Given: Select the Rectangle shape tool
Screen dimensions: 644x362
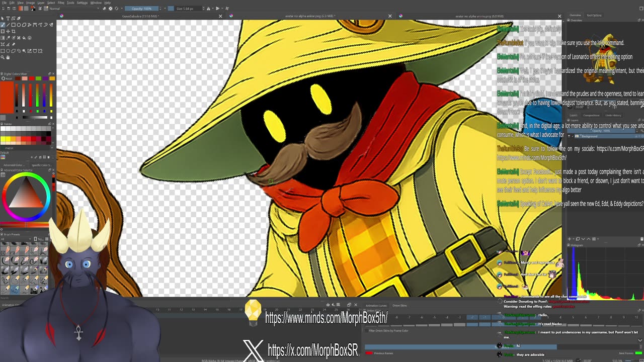Looking at the screenshot, I should tap(14, 25).
